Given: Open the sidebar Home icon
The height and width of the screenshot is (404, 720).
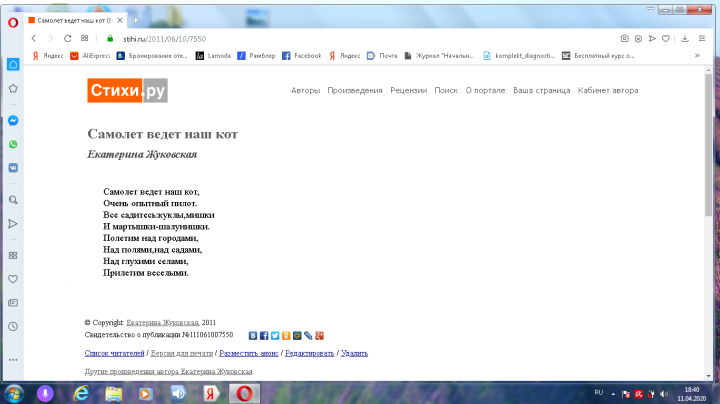Looking at the screenshot, I should pyautogui.click(x=13, y=64).
